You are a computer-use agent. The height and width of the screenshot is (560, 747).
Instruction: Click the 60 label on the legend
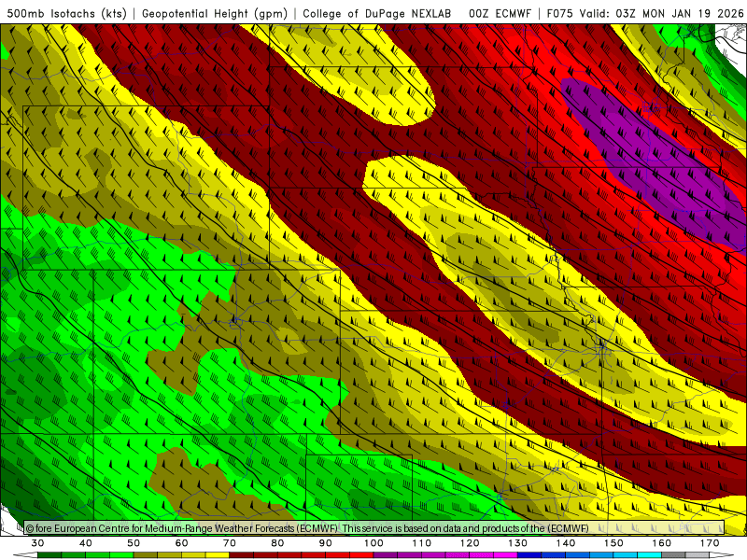[181, 543]
